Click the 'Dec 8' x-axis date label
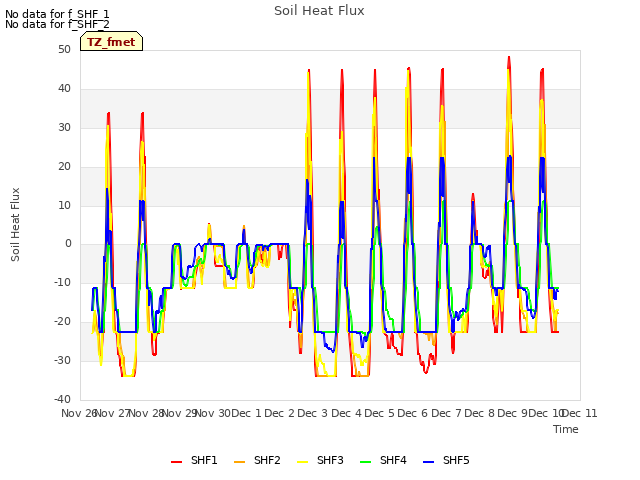Image resolution: width=640 pixels, height=480 pixels. pos(480,413)
